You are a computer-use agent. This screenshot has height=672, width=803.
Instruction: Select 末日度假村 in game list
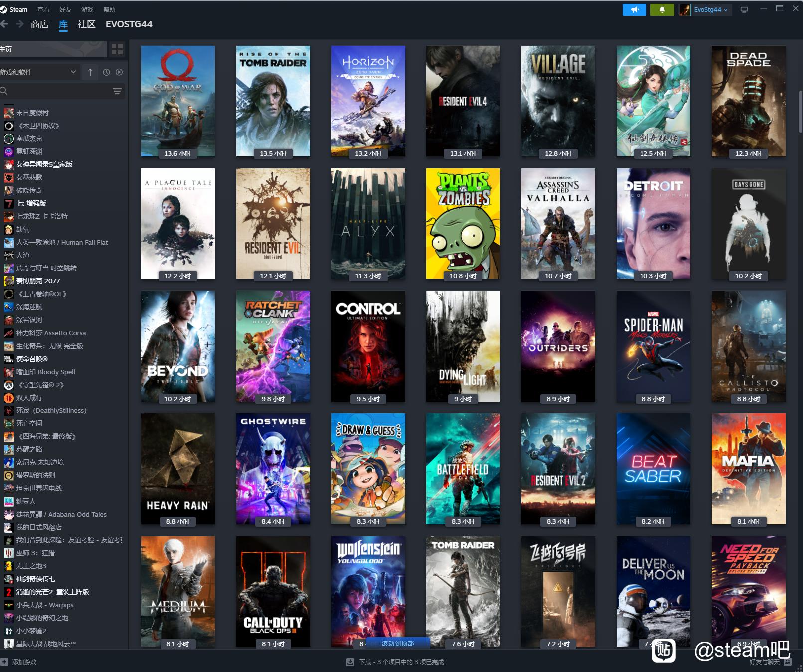[32, 113]
